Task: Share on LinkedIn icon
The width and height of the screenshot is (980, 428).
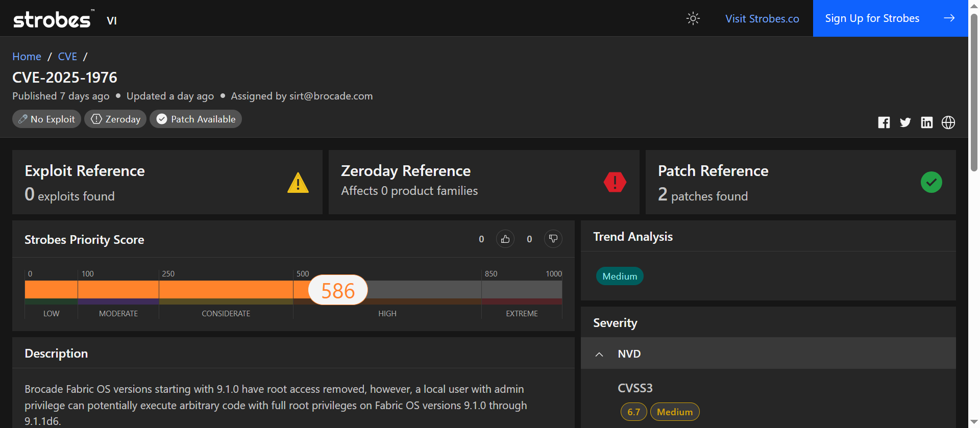Action: point(927,122)
